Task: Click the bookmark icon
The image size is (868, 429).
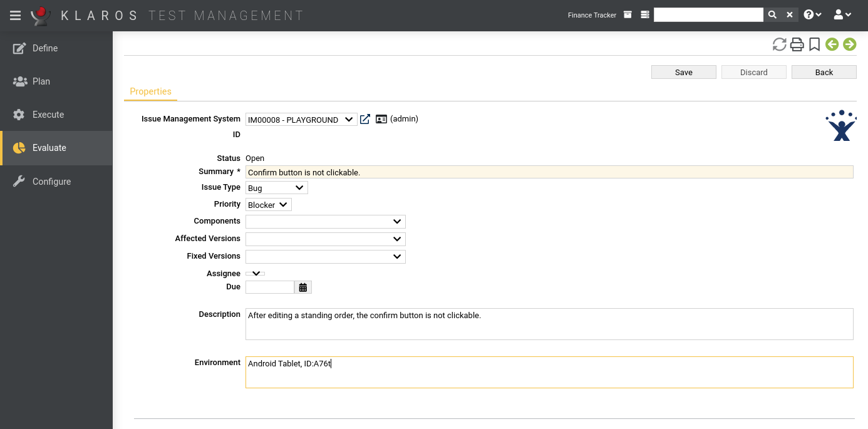Action: [x=814, y=44]
